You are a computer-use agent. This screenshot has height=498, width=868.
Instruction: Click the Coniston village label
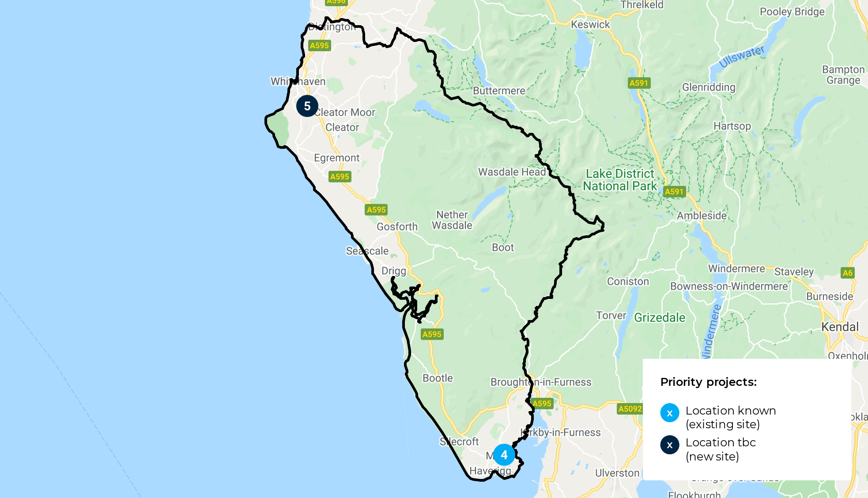pyautogui.click(x=628, y=281)
